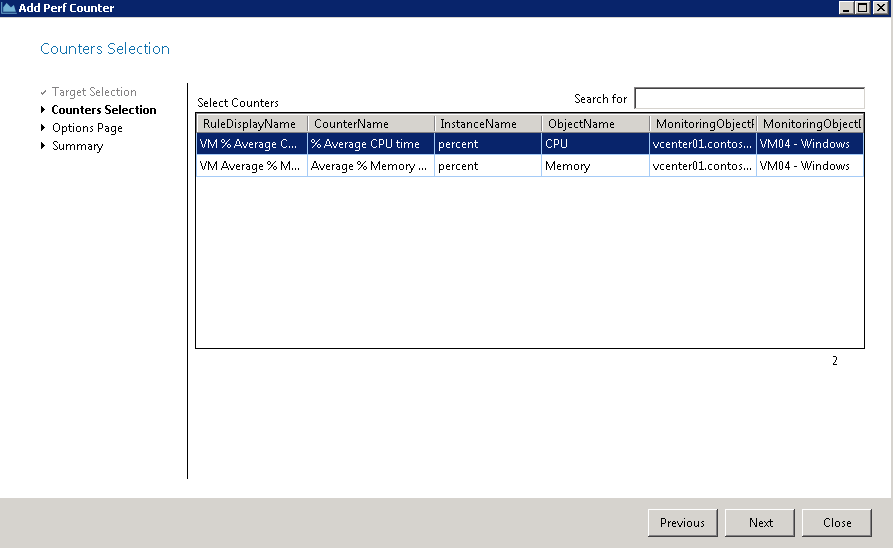Sort by RuleDisplayName column header
This screenshot has height=548, width=893.
point(250,124)
